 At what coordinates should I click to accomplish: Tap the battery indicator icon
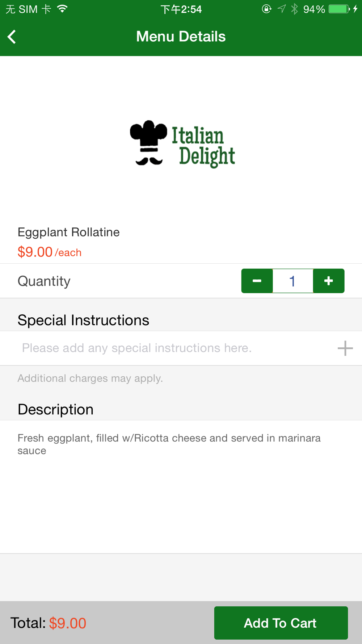[x=339, y=9]
